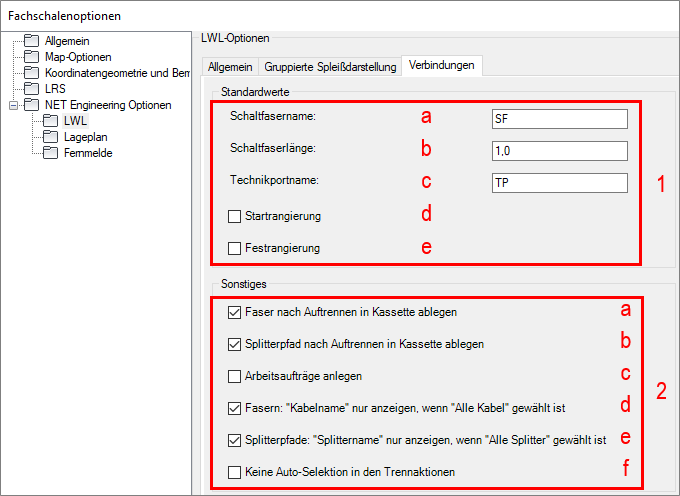Enable Keine Auto-Selektion in den Trennaktionen
Image resolution: width=680 pixels, height=496 pixels.
tap(235, 472)
